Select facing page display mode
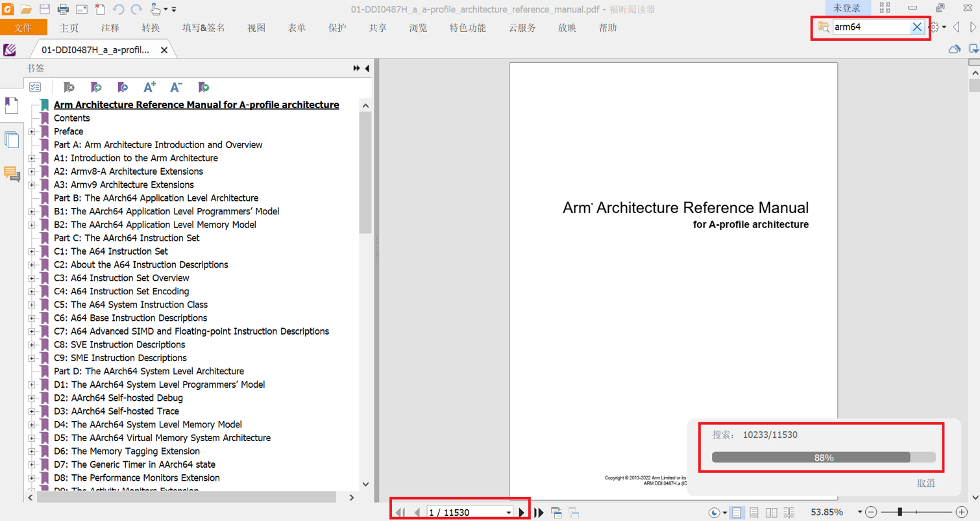 click(772, 512)
